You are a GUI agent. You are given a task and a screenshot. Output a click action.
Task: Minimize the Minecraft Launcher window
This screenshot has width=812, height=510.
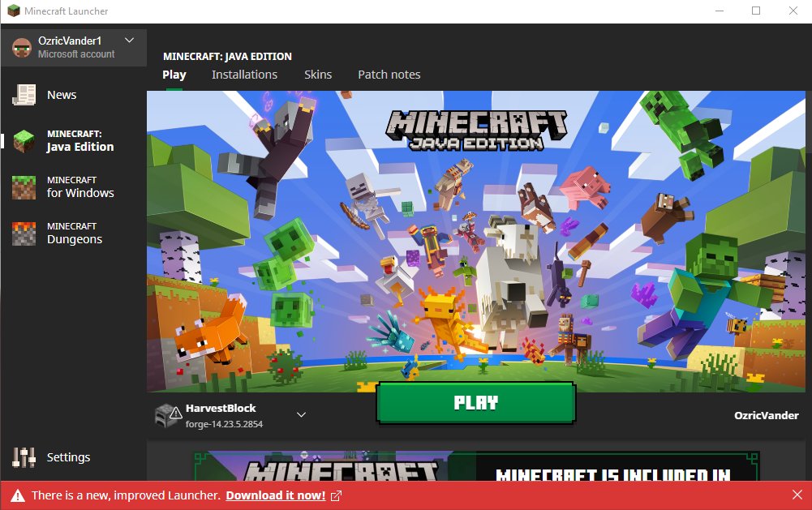(720, 11)
